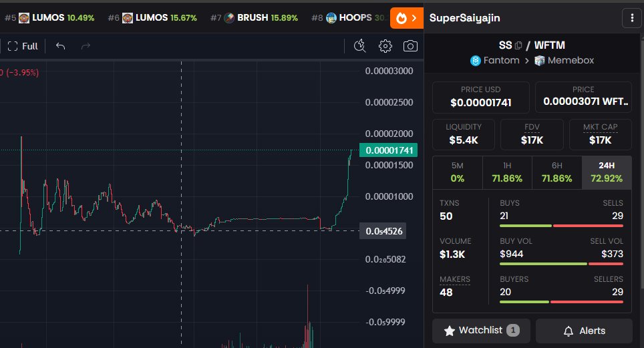Select trending #5 LUMOS 10.49%
Screen dimensions: 644x348
49,17
